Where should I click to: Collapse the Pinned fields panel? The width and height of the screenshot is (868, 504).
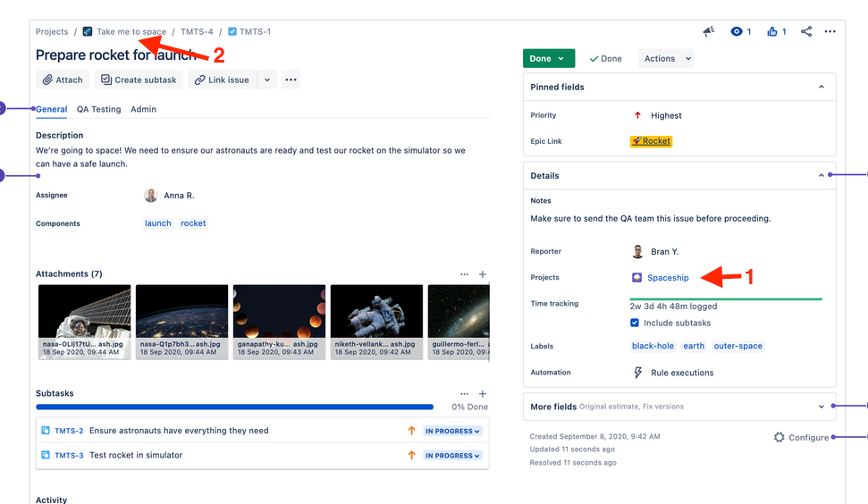(x=821, y=87)
